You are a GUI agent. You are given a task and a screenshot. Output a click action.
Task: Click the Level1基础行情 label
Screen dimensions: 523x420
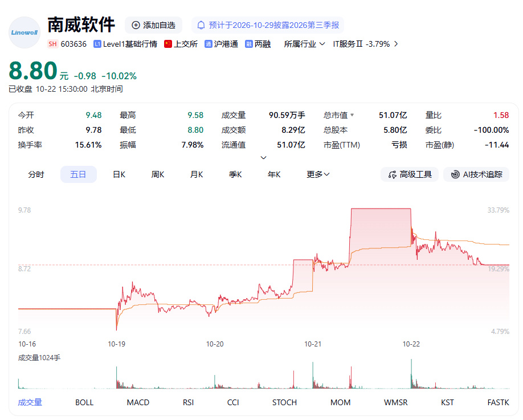click(130, 44)
